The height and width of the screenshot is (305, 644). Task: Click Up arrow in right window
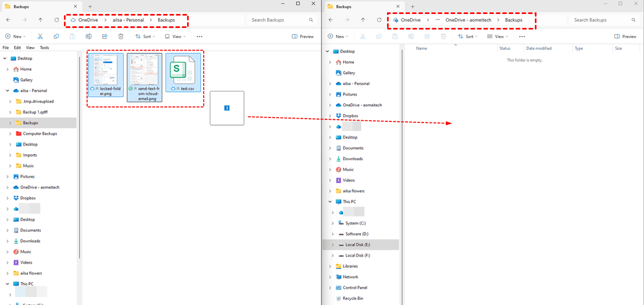click(363, 20)
